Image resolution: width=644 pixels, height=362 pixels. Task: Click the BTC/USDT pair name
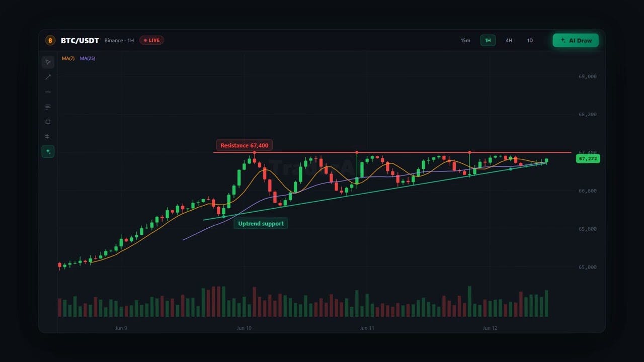click(80, 40)
